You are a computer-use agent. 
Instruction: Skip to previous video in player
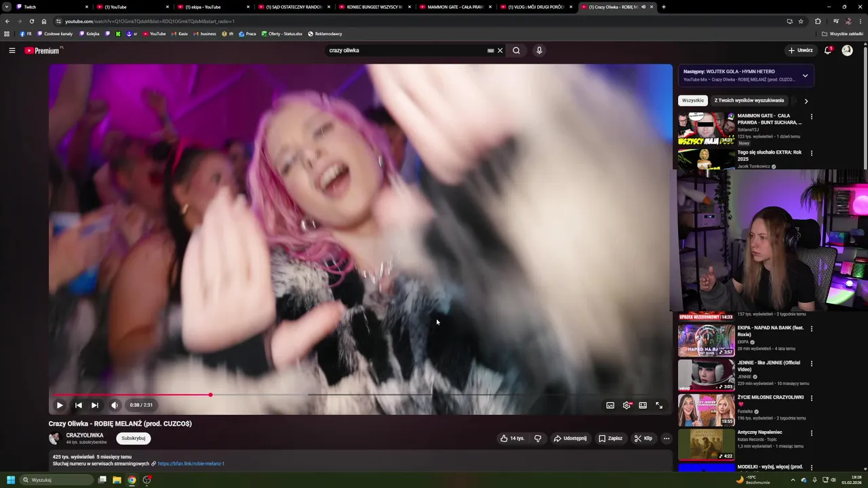click(x=78, y=405)
